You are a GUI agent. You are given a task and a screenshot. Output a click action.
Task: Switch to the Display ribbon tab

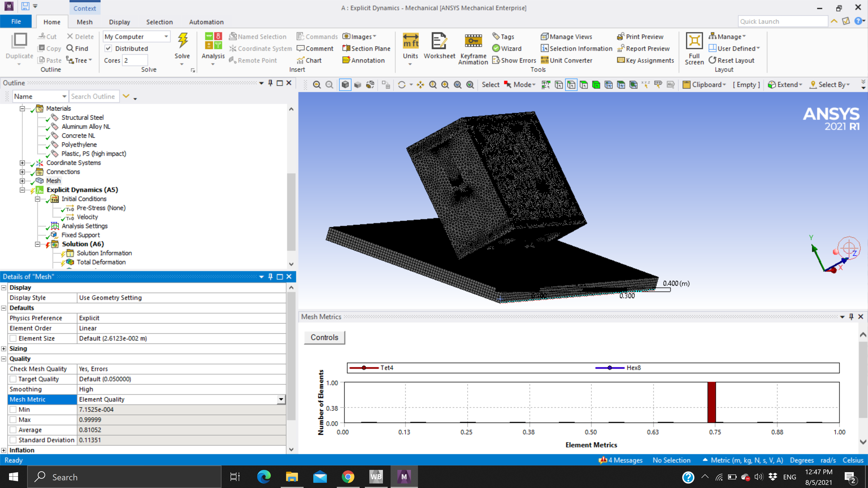pyautogui.click(x=119, y=22)
